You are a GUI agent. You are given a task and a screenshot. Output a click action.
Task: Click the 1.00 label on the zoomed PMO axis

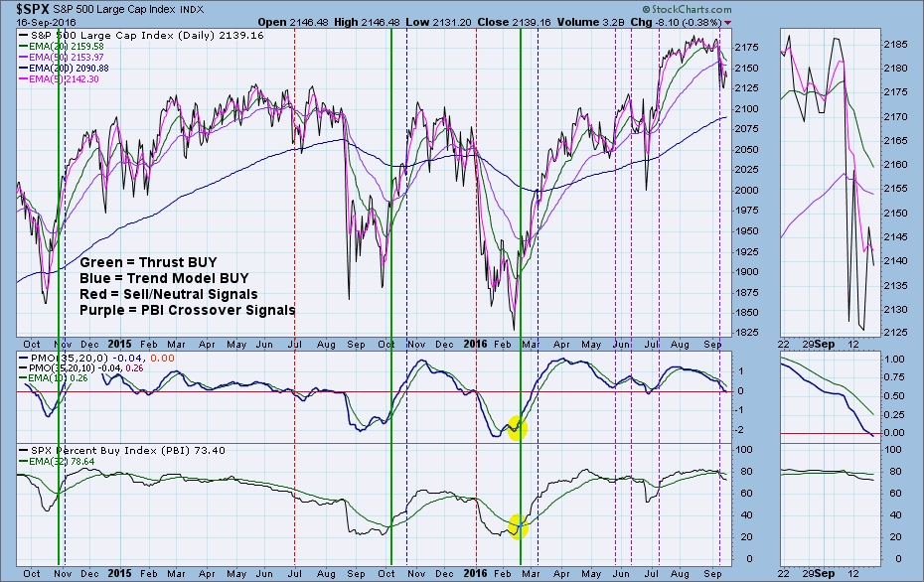(x=894, y=360)
